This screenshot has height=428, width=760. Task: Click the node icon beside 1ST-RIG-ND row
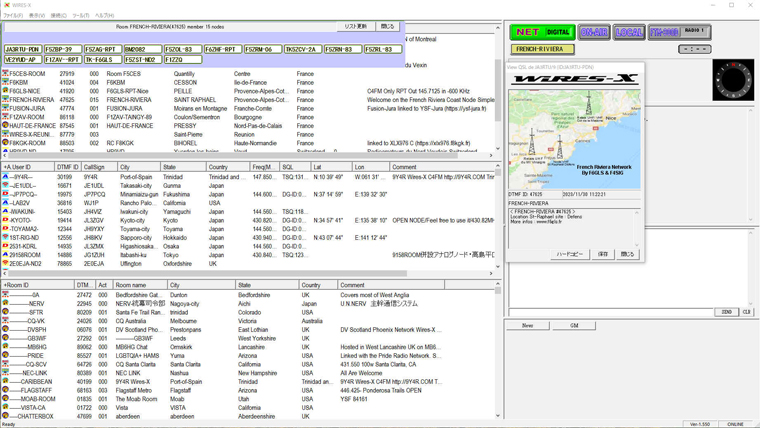5,238
